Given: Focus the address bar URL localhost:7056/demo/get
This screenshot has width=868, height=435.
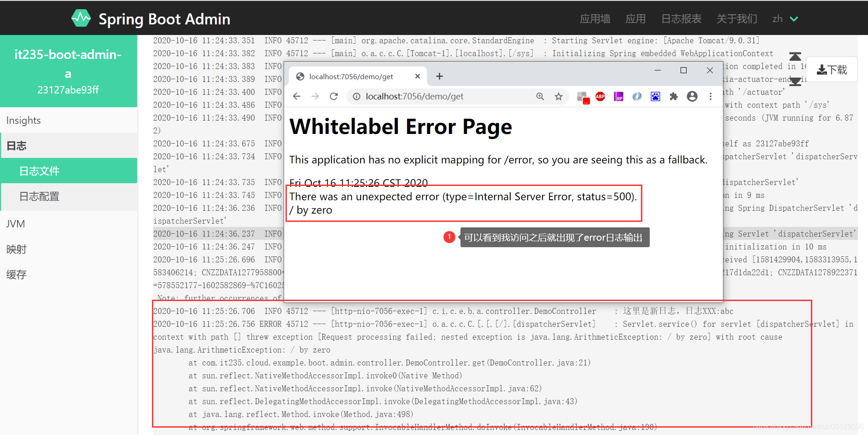Looking at the screenshot, I should [x=414, y=96].
